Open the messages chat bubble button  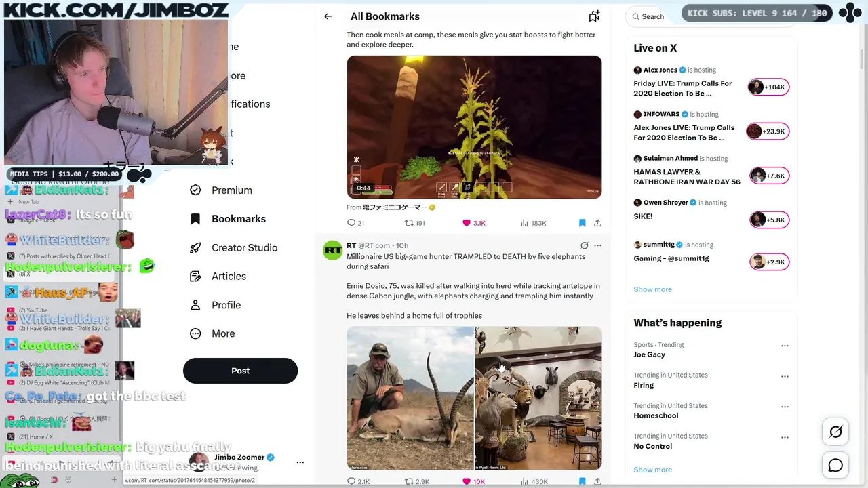coord(835,466)
